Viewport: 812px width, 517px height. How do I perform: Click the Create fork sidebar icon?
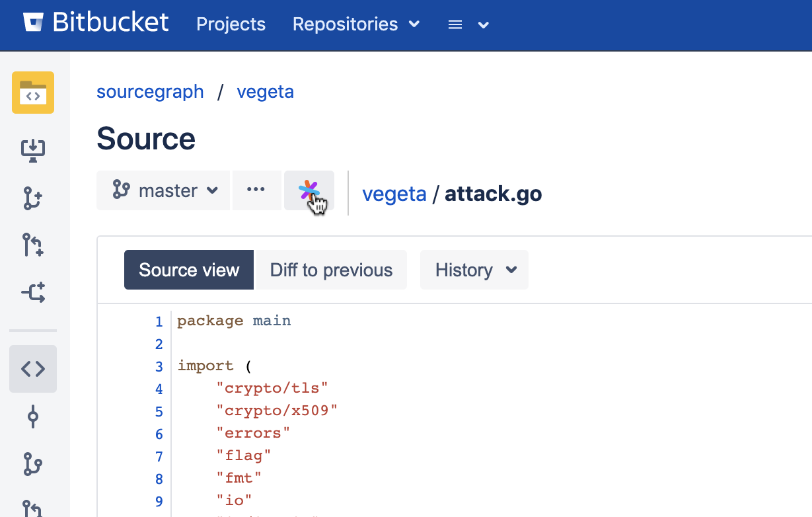pos(33,292)
